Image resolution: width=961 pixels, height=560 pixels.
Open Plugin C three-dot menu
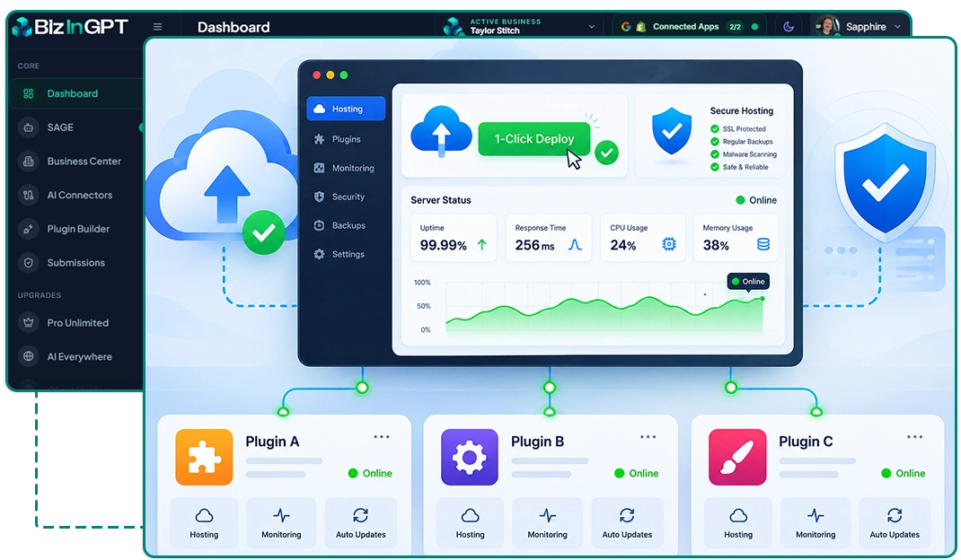(x=914, y=437)
